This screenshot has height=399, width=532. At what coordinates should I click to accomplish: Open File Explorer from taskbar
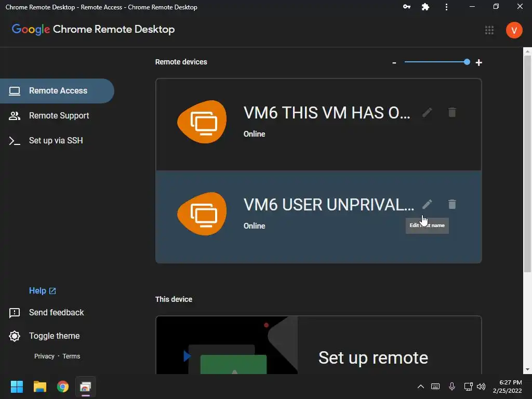pos(39,387)
